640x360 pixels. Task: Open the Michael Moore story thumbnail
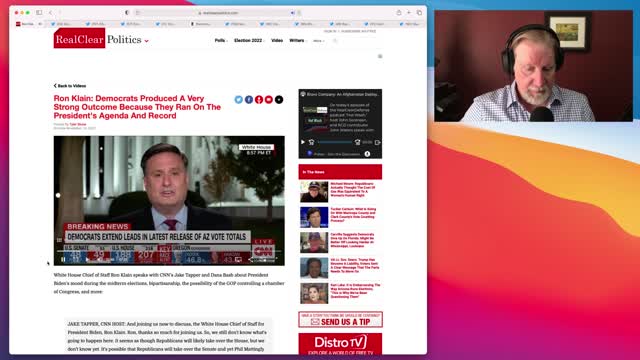click(x=314, y=192)
